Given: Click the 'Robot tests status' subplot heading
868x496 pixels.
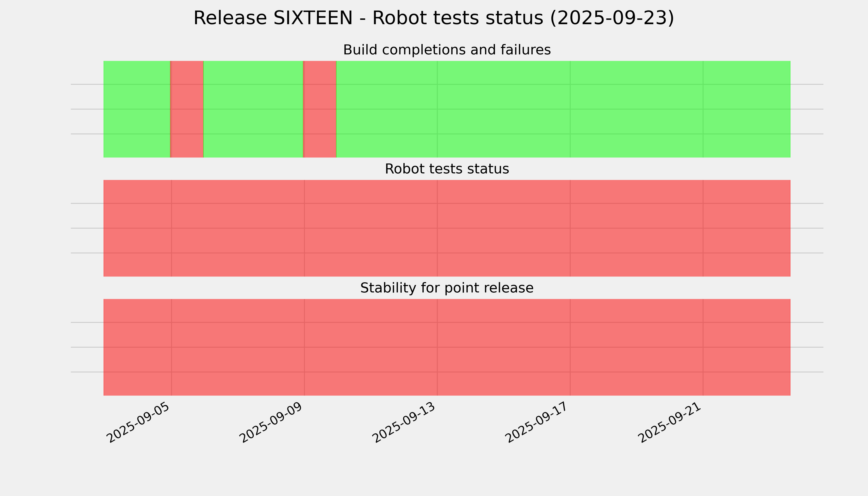Looking at the screenshot, I should [x=447, y=169].
